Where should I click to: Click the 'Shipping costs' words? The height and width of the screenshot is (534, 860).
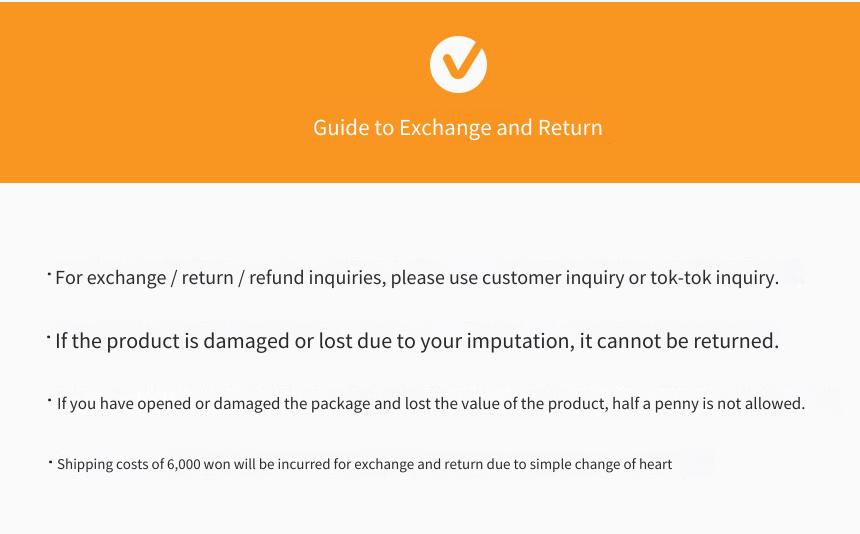[x=103, y=464]
